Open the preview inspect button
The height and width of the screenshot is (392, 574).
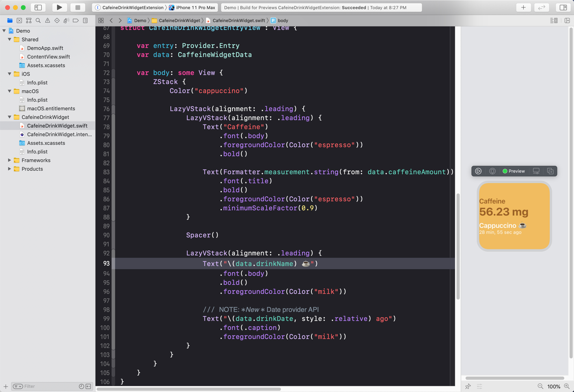click(x=492, y=171)
